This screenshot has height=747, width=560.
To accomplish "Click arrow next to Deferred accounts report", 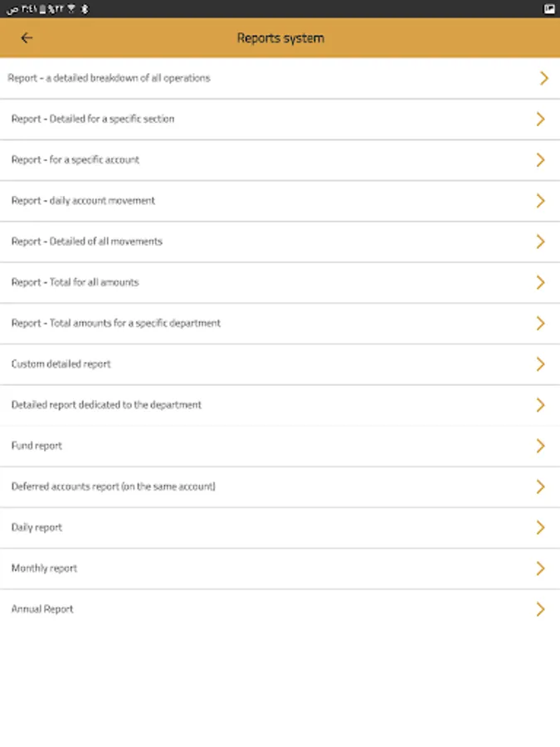I will [541, 486].
